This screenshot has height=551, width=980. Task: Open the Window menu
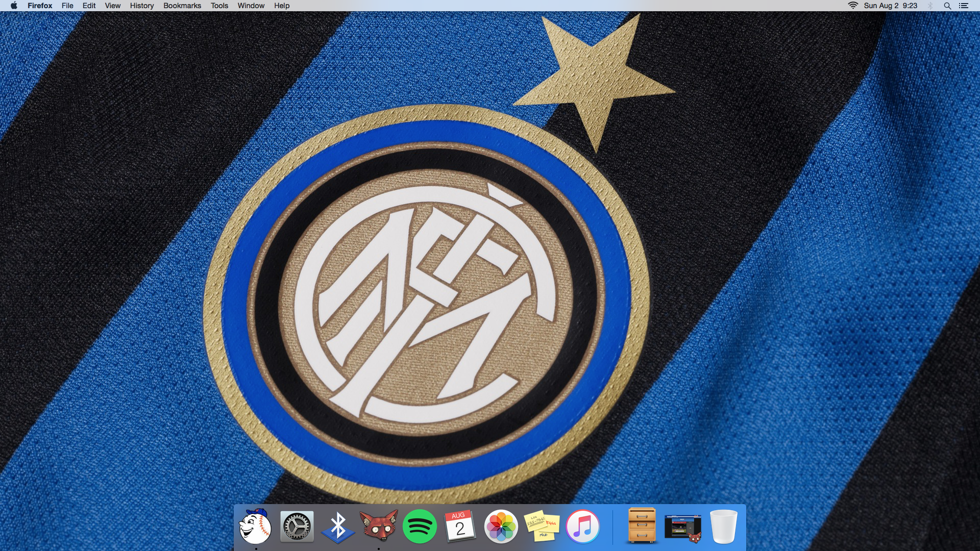click(x=251, y=6)
